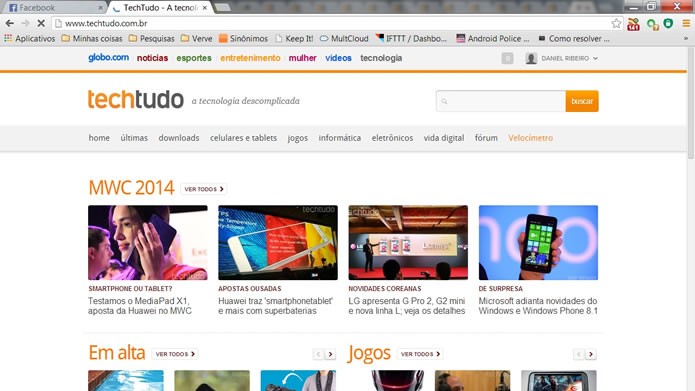Click the orange buscar button

tap(582, 101)
